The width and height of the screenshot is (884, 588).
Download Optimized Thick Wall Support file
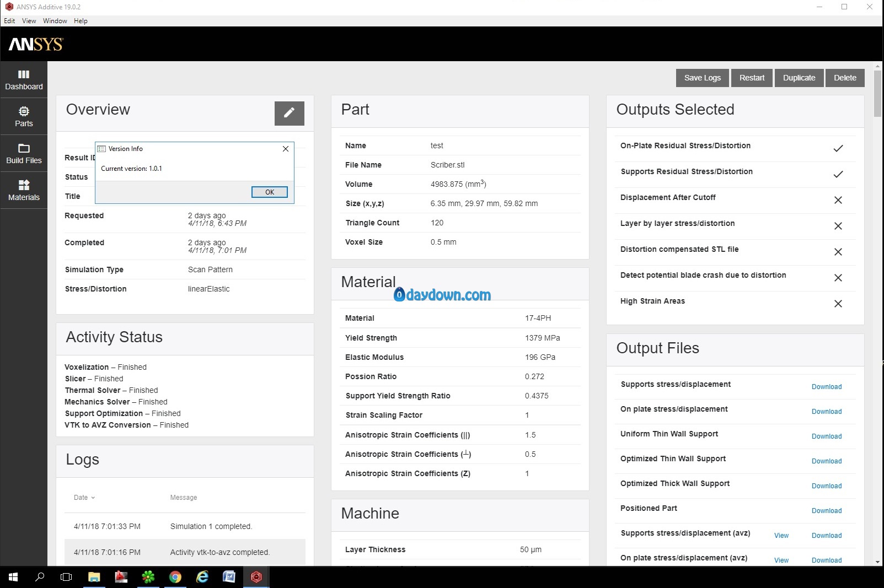click(827, 486)
